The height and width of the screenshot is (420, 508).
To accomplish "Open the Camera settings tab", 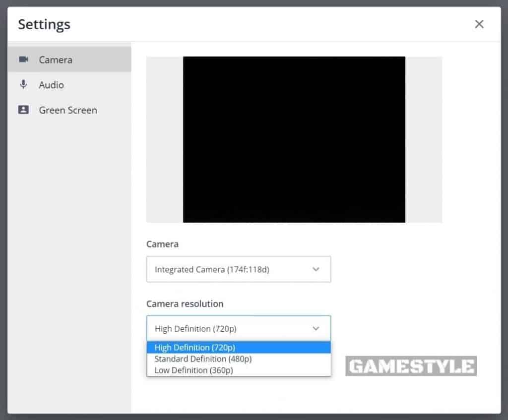I will [55, 59].
